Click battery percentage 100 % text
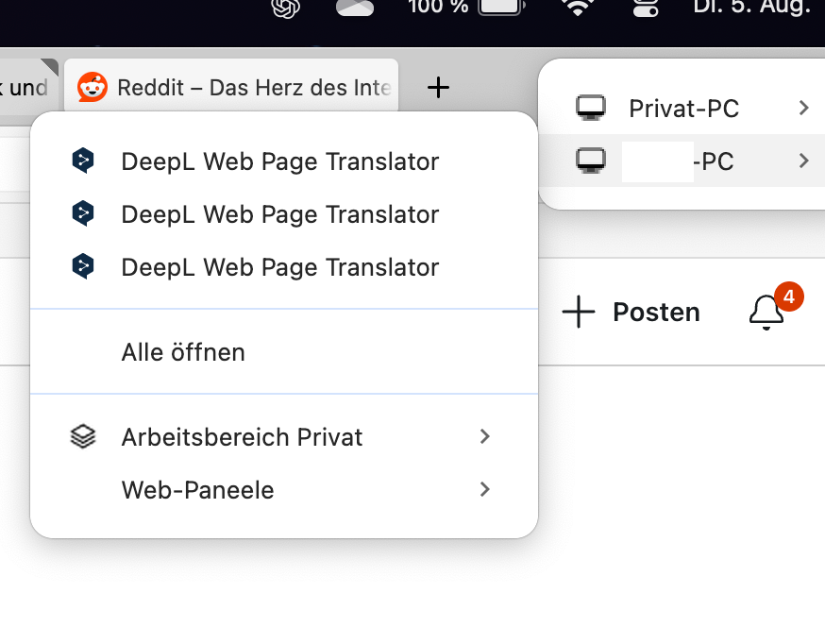 438,7
